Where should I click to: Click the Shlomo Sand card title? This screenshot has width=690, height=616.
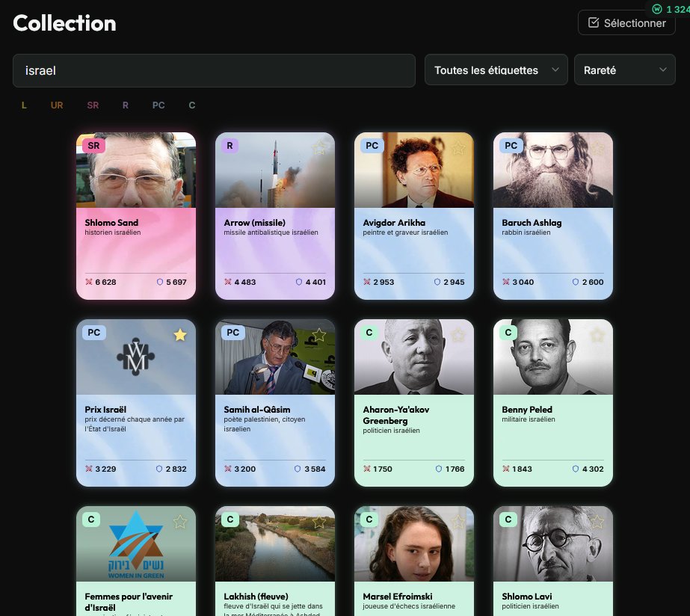tap(112, 223)
